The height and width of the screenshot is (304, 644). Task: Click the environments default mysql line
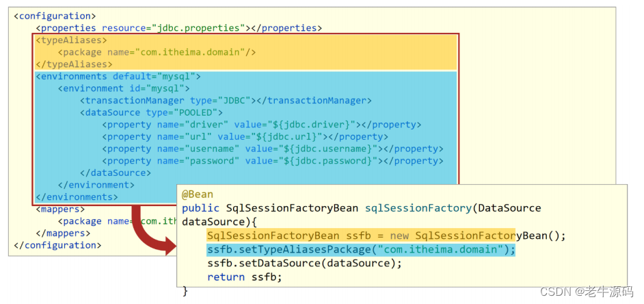click(118, 77)
